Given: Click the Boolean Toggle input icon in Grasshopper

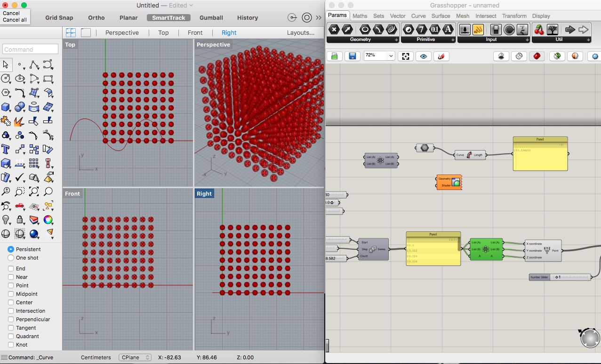Looking at the screenshot, I should coord(496,30).
